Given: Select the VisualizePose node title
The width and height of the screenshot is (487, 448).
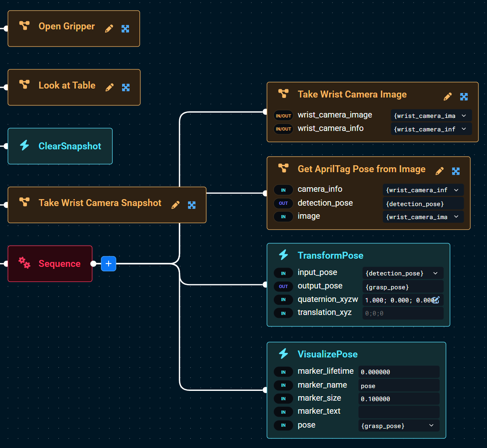Looking at the screenshot, I should click(x=328, y=354).
